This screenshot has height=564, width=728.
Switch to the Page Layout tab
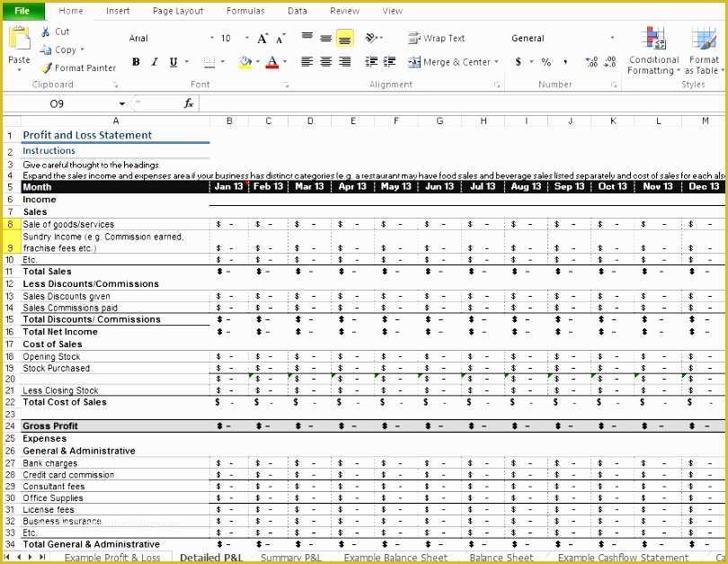pos(178,11)
